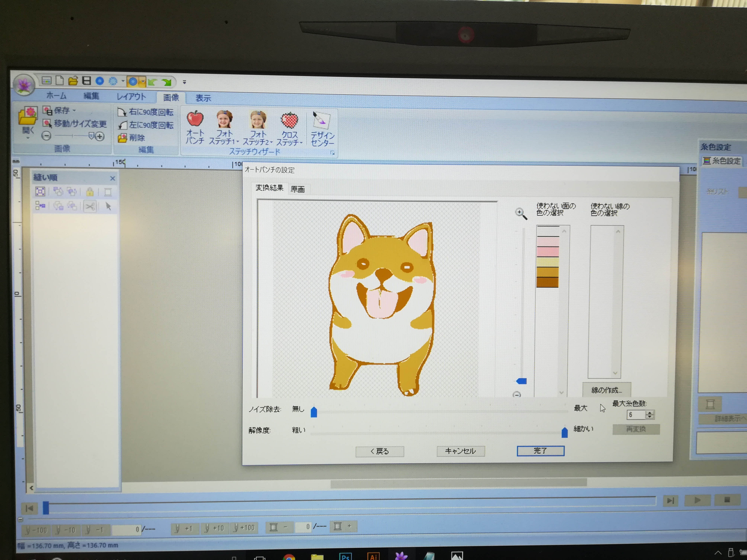The height and width of the screenshot is (560, 747).
Task: Rotate image with 右に90度回転
Action: (146, 112)
